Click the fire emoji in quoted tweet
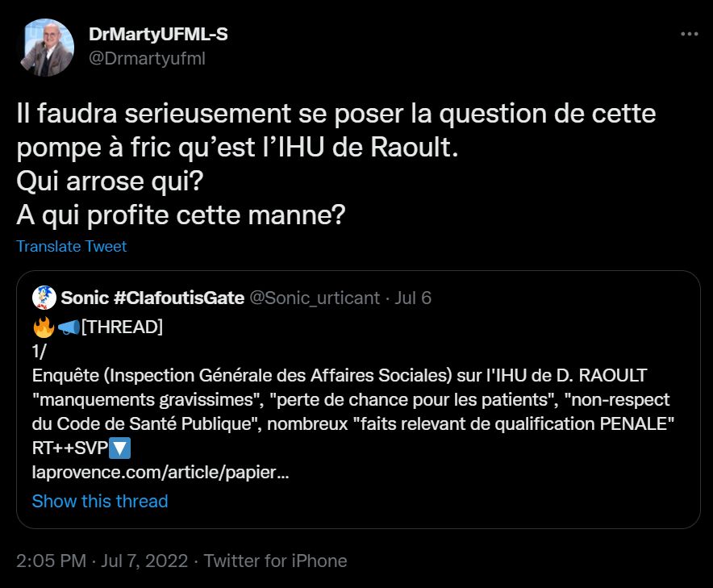The width and height of the screenshot is (713, 588). pyautogui.click(x=43, y=327)
